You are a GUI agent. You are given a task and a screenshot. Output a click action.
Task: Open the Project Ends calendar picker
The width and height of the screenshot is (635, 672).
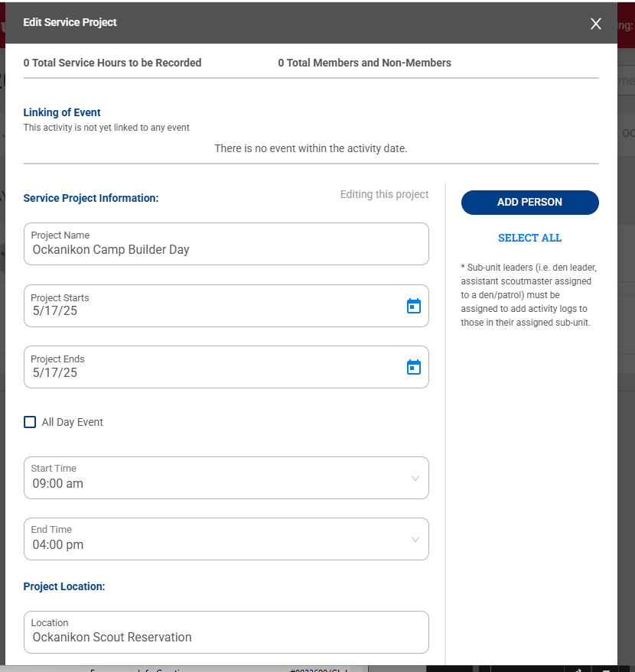point(413,367)
